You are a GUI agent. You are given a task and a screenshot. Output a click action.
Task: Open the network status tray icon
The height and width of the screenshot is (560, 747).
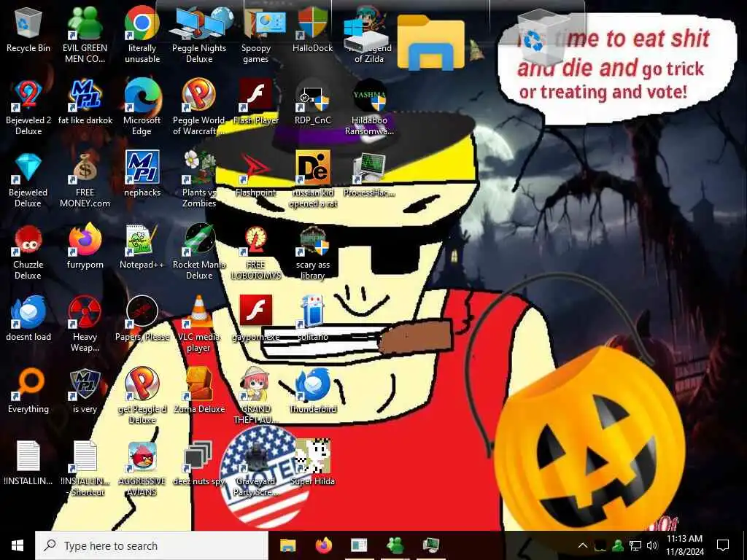coord(635,545)
